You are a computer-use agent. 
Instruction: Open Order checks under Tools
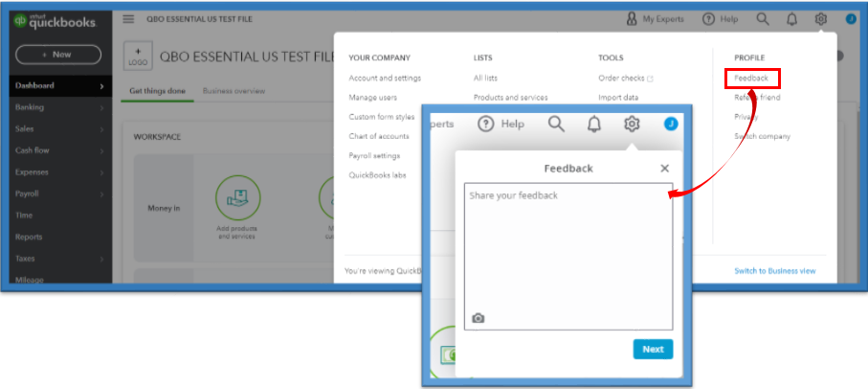point(626,79)
